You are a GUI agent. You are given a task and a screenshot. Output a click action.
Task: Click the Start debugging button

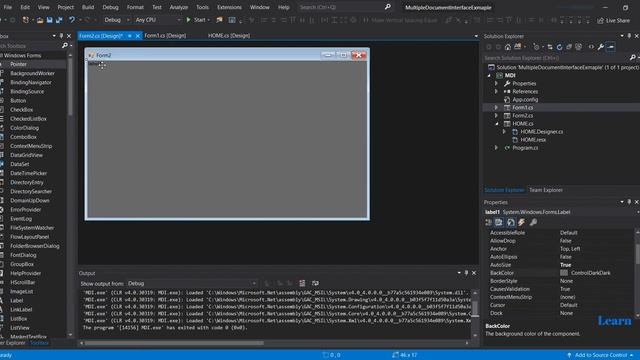tap(197, 20)
